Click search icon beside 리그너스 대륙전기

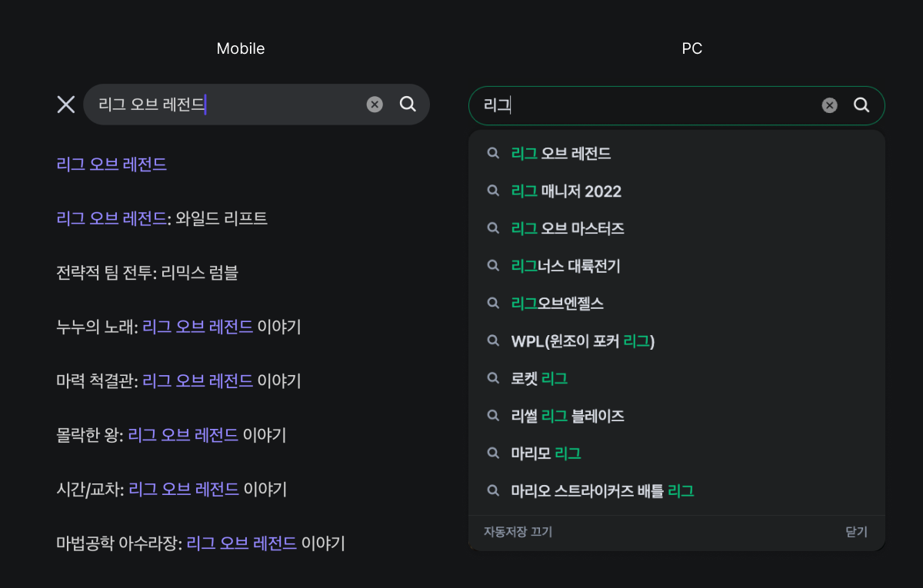(493, 265)
